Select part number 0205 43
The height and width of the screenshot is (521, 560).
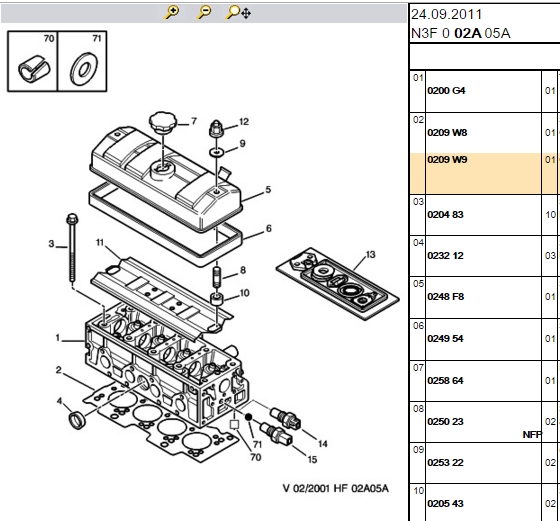(x=445, y=504)
